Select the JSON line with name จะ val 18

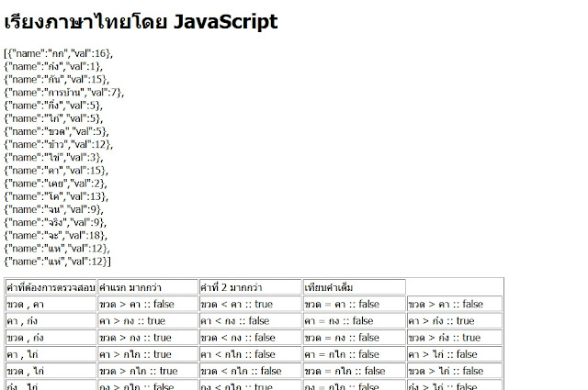55,236
